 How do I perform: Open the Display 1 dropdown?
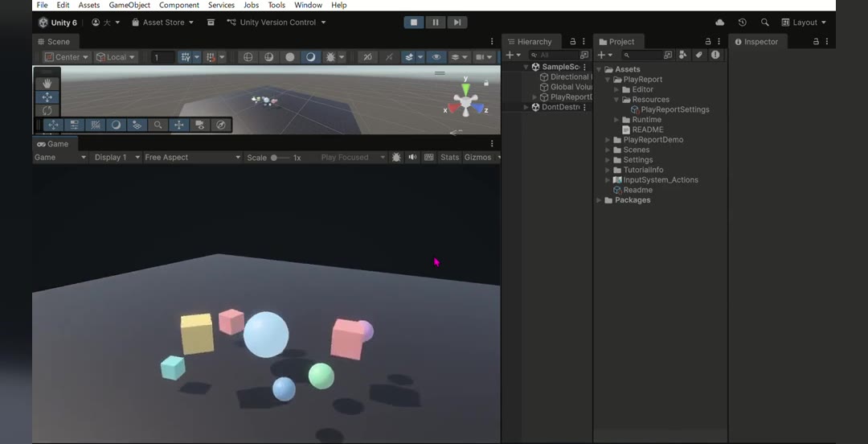click(117, 158)
